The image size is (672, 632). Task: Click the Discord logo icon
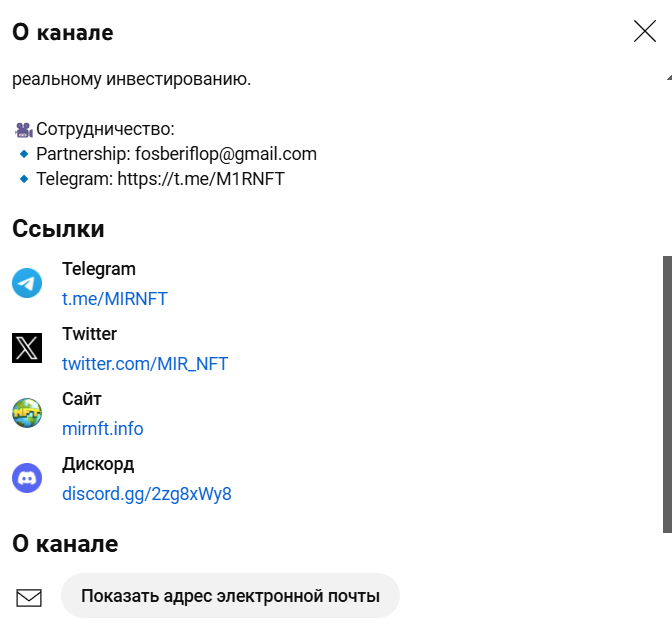pos(27,478)
